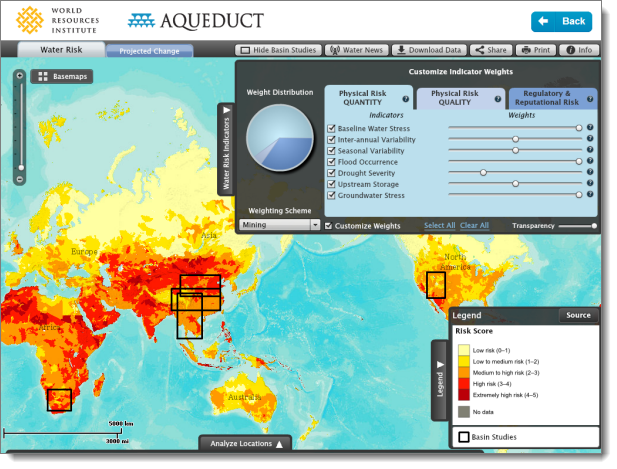The width and height of the screenshot is (617, 469).
Task: Open help for Inter-annual Variability indicator
Action: point(590,138)
